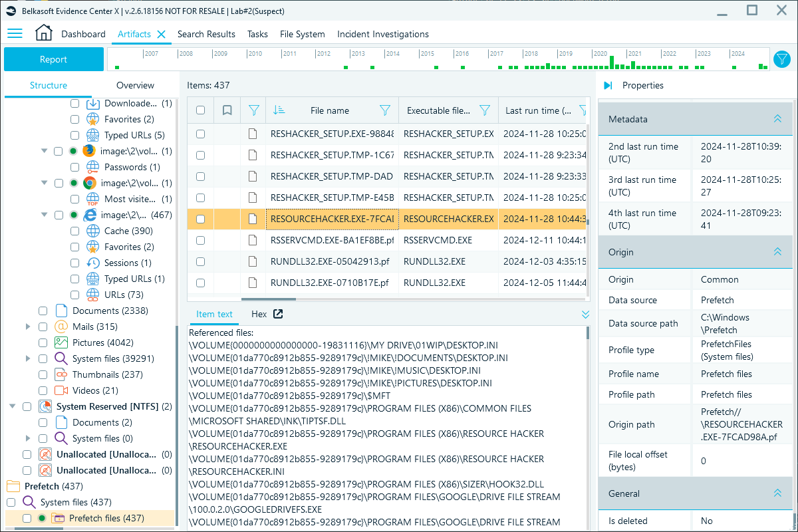Screen dimensions: 798x532
Task: Open the hamburger main menu
Action: tap(15, 34)
